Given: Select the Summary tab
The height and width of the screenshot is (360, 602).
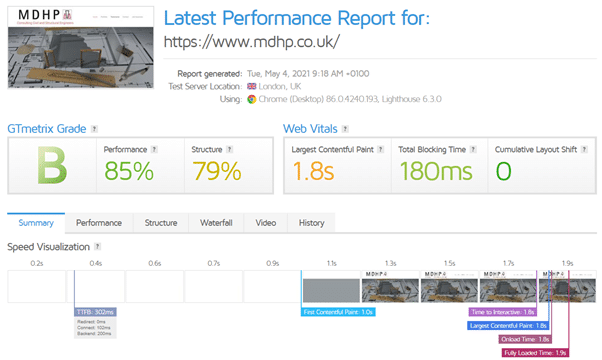Looking at the screenshot, I should click(x=36, y=223).
